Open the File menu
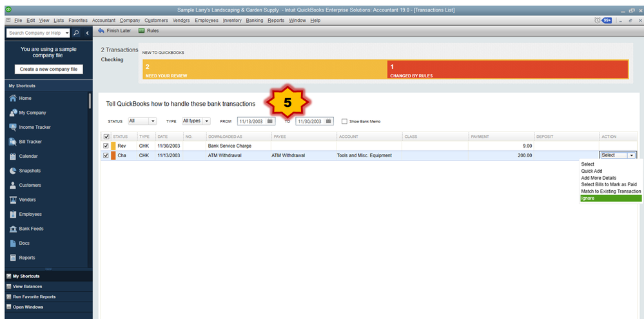The image size is (644, 319). 18,20
